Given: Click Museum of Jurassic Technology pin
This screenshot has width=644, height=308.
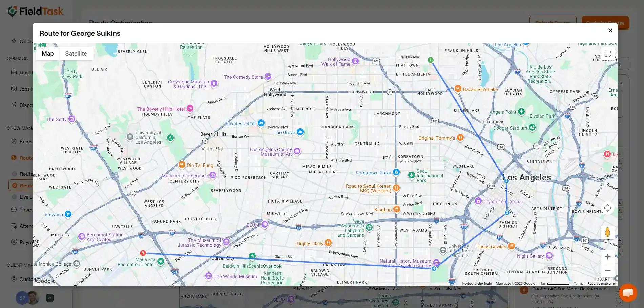Looking at the screenshot, I should [x=226, y=242].
